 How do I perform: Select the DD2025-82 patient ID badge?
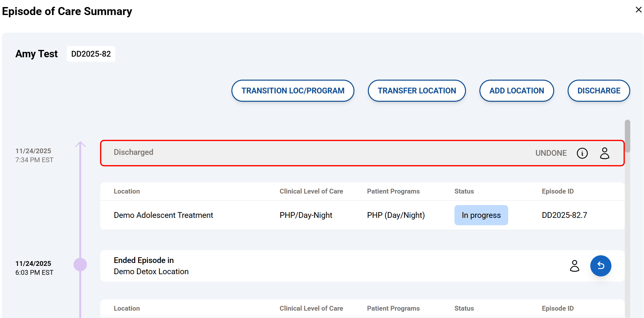[x=91, y=54]
